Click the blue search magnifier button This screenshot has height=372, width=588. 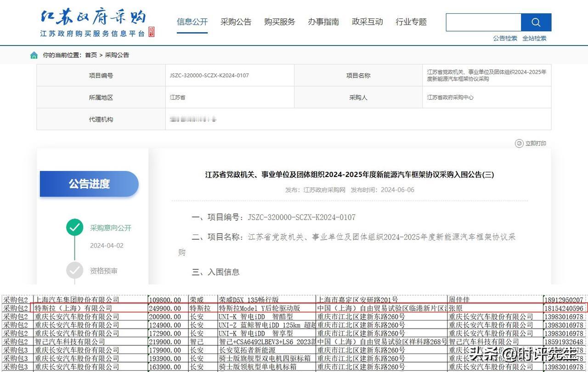[x=536, y=22]
